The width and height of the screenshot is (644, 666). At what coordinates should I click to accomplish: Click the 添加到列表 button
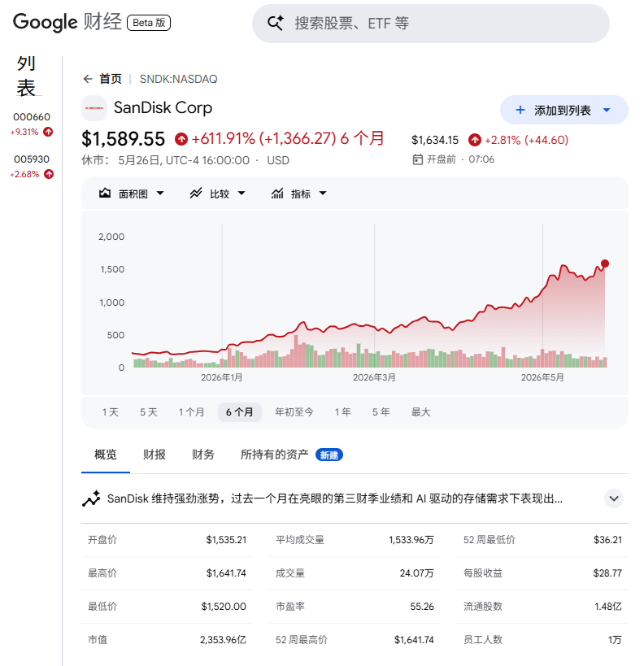(564, 111)
